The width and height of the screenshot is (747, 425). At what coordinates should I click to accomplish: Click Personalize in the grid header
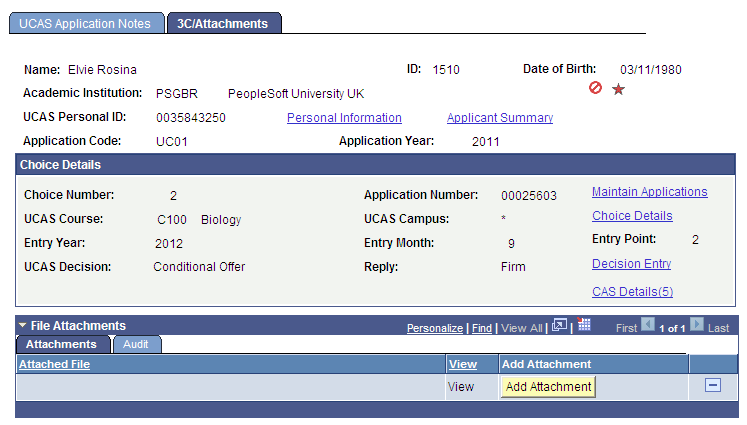[434, 328]
